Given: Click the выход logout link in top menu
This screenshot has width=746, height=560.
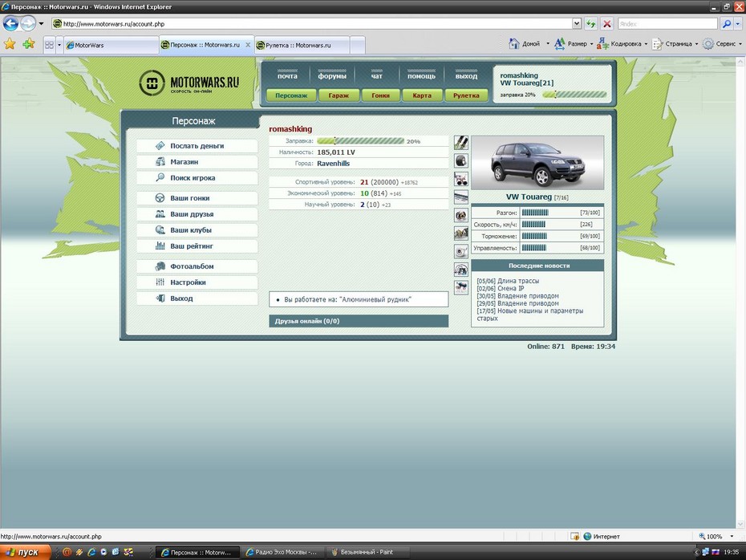Looking at the screenshot, I should pyautogui.click(x=466, y=75).
